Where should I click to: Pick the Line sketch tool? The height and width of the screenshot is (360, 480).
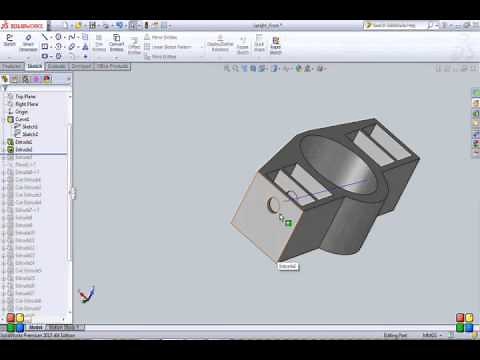[44, 37]
